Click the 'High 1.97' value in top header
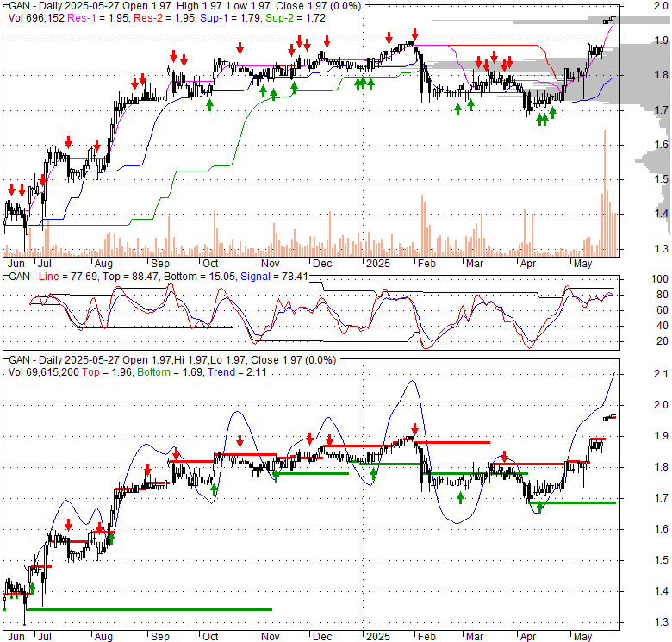 [x=198, y=6]
